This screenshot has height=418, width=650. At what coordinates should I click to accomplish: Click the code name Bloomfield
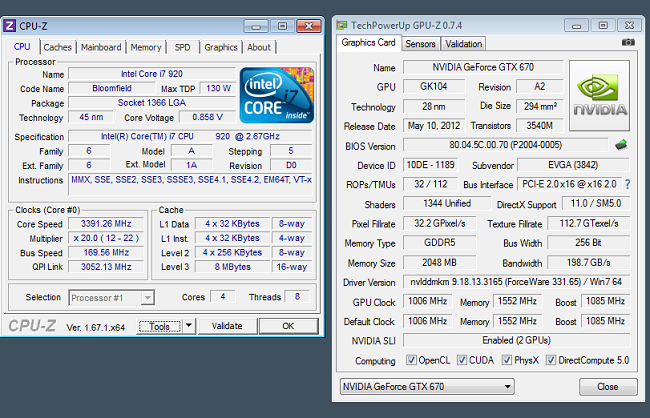(112, 88)
